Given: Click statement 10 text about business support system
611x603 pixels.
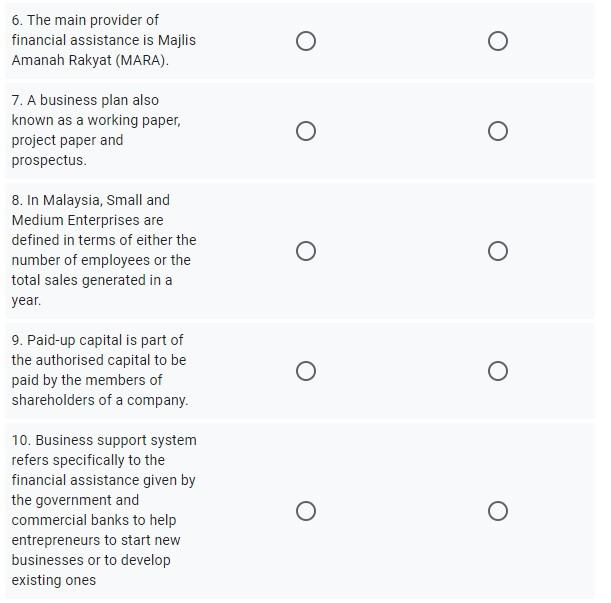Looking at the screenshot, I should (104, 510).
